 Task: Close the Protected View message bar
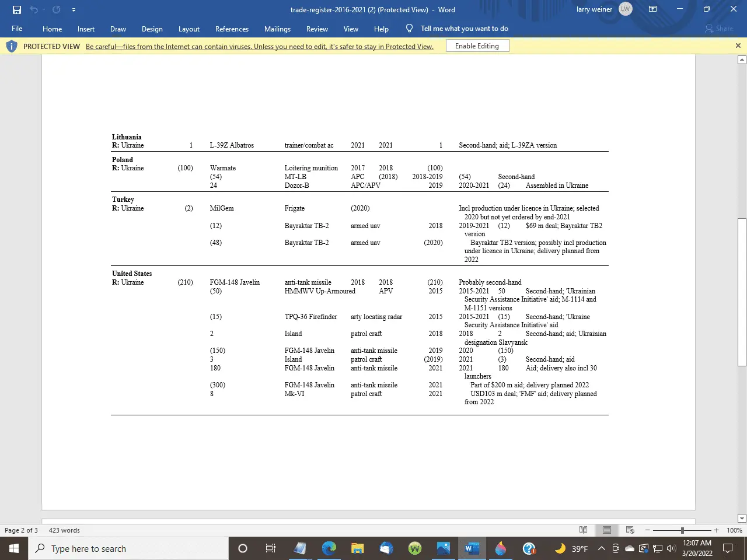point(738,45)
